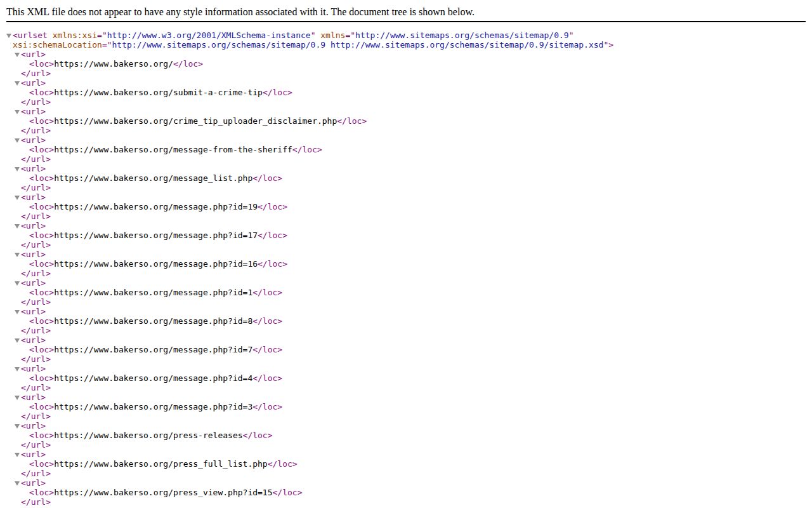Collapse url node containing press_view.php?id=15
812x508 pixels.
coord(18,483)
